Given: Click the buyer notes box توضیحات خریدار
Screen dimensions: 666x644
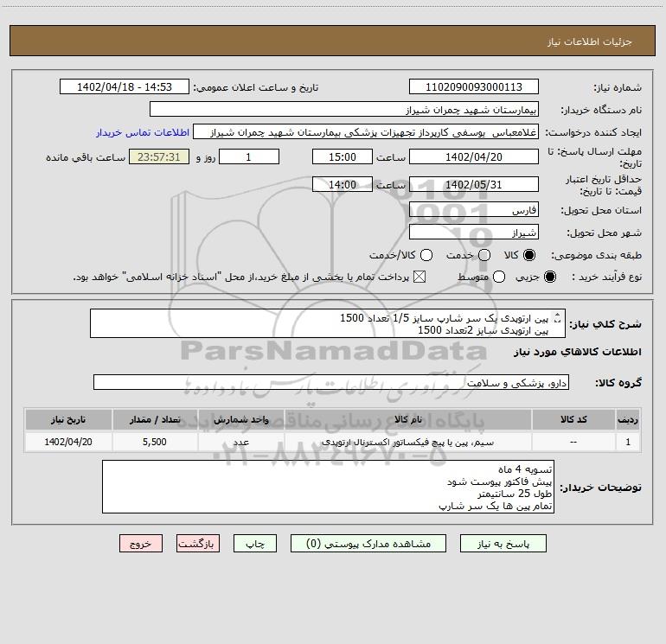Looking at the screenshot, I should 328,487.
